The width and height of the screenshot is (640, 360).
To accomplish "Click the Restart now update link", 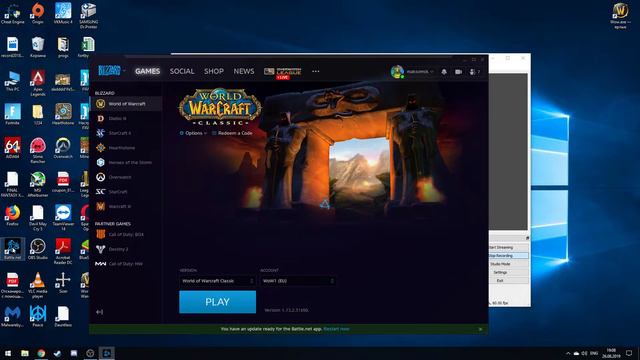I will pos(336,329).
